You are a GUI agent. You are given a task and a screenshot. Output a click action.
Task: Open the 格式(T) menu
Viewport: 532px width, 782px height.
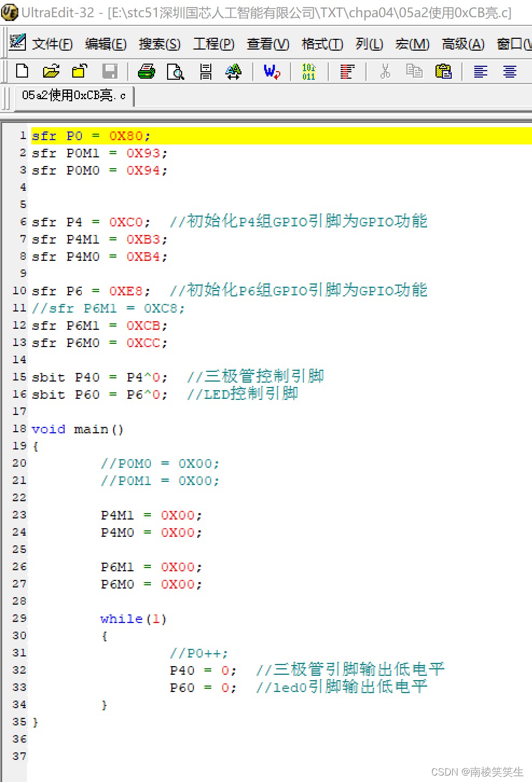[x=322, y=44]
